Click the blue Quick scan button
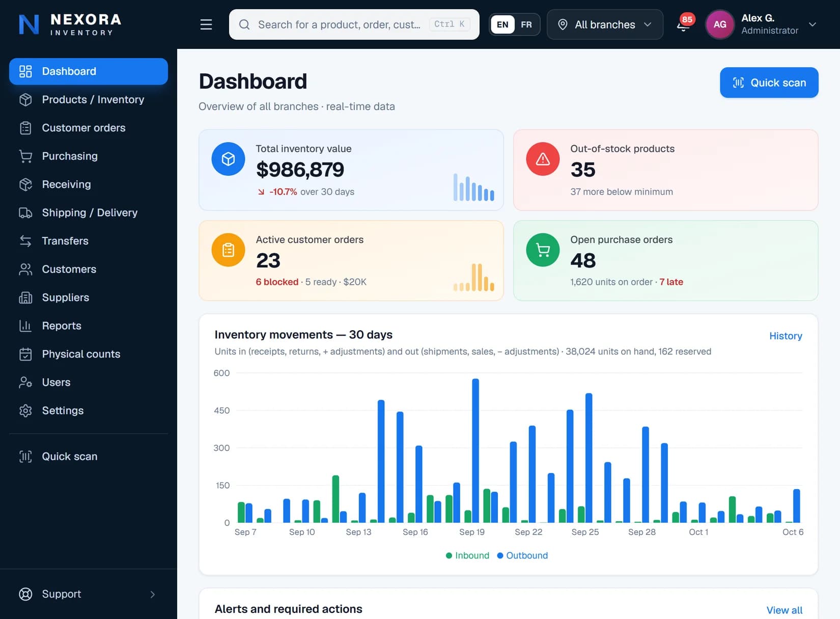This screenshot has height=619, width=840. click(769, 83)
